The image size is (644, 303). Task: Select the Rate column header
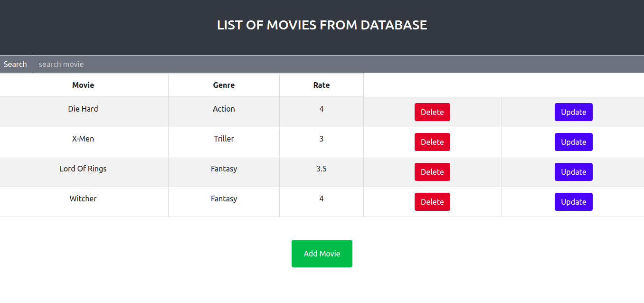322,85
